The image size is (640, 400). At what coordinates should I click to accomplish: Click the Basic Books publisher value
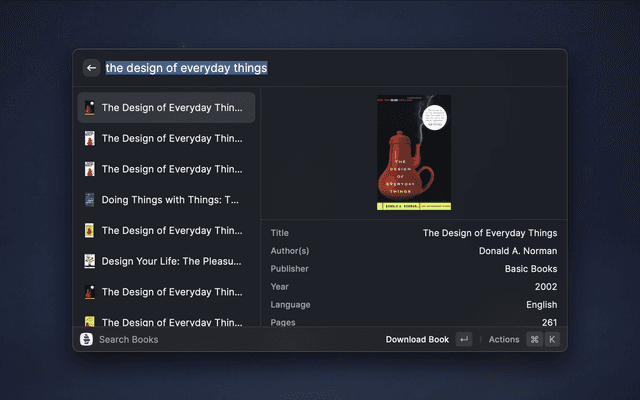click(x=529, y=269)
